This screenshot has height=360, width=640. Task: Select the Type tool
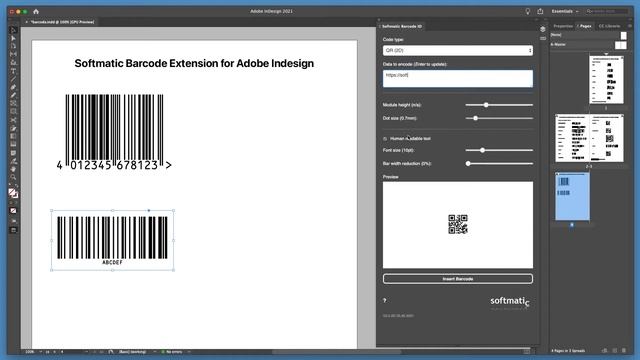pos(13,71)
